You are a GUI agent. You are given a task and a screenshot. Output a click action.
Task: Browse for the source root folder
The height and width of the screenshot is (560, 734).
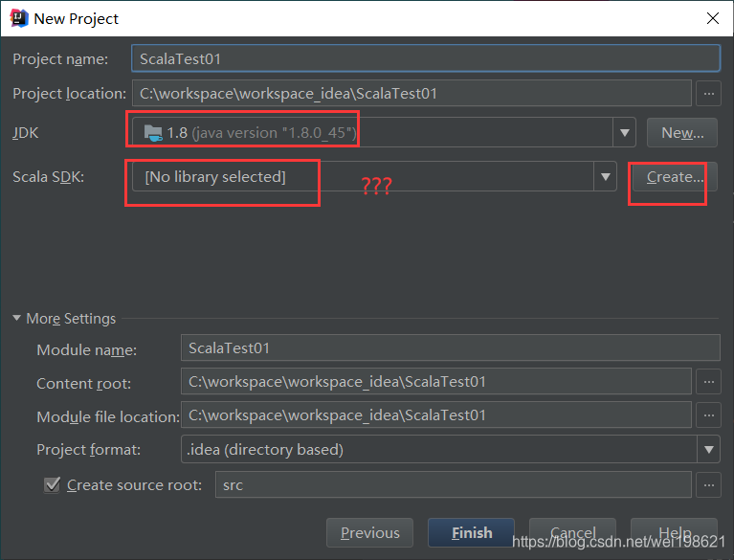click(709, 484)
